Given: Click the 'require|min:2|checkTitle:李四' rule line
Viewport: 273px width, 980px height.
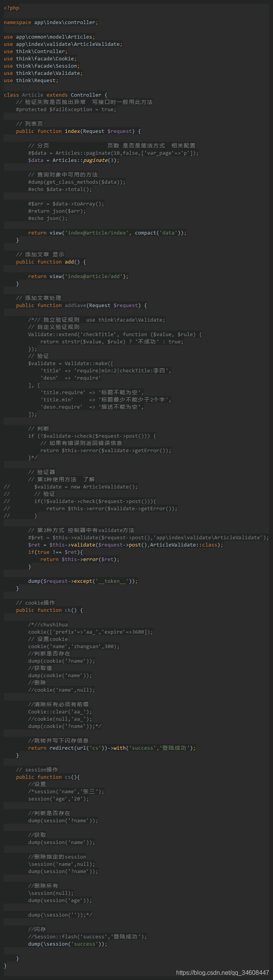Looking at the screenshot, I should (106, 371).
